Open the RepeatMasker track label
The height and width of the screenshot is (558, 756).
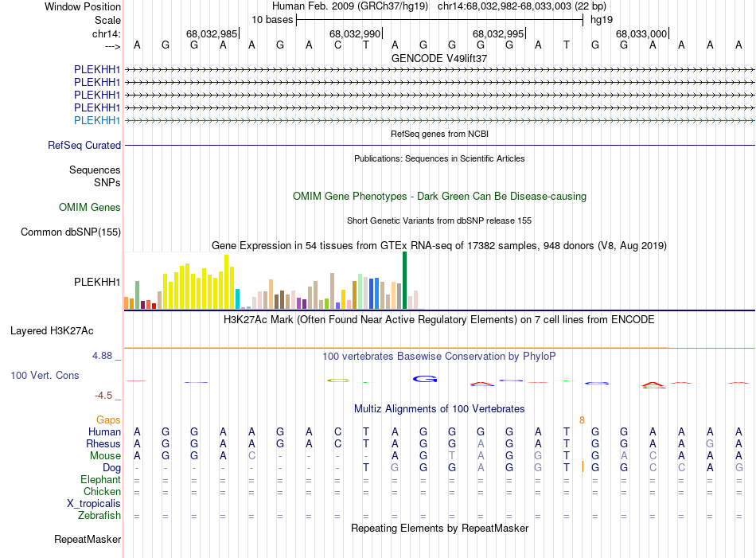[x=88, y=540]
